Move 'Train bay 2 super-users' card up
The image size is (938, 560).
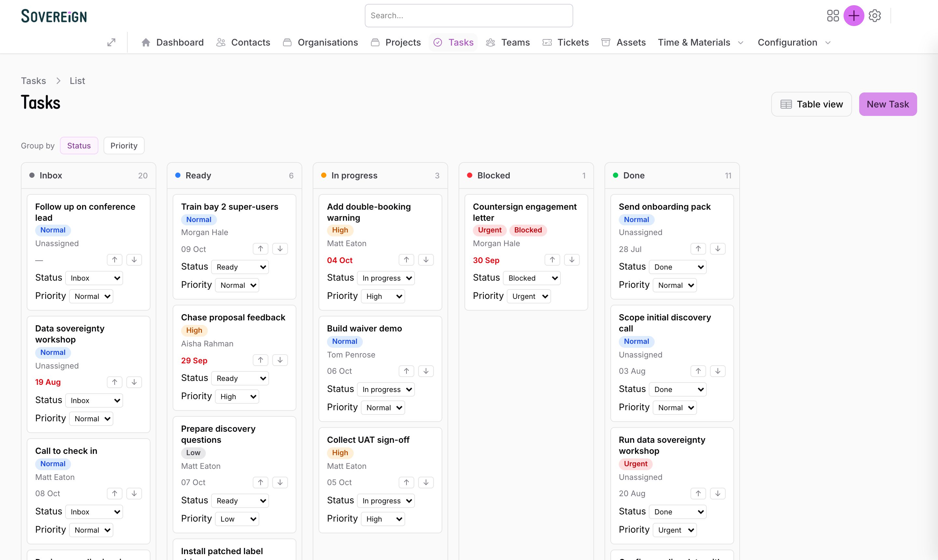pyautogui.click(x=261, y=249)
